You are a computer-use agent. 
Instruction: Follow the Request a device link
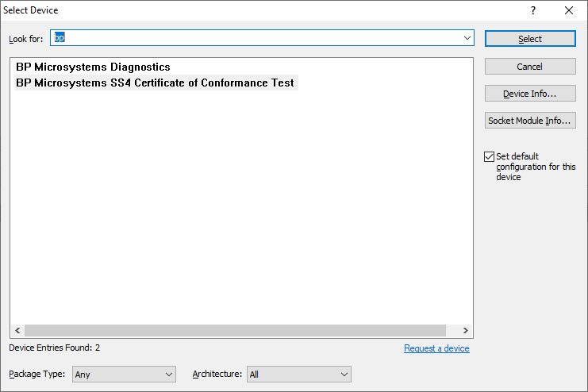click(x=436, y=348)
